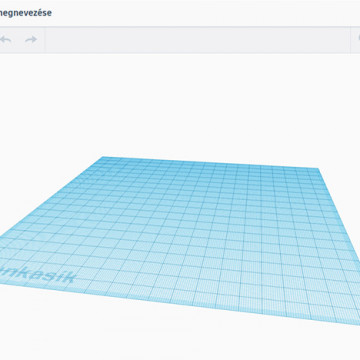Click the far right corner of the workplane
Screen dimensions: 360x360
click(x=318, y=169)
